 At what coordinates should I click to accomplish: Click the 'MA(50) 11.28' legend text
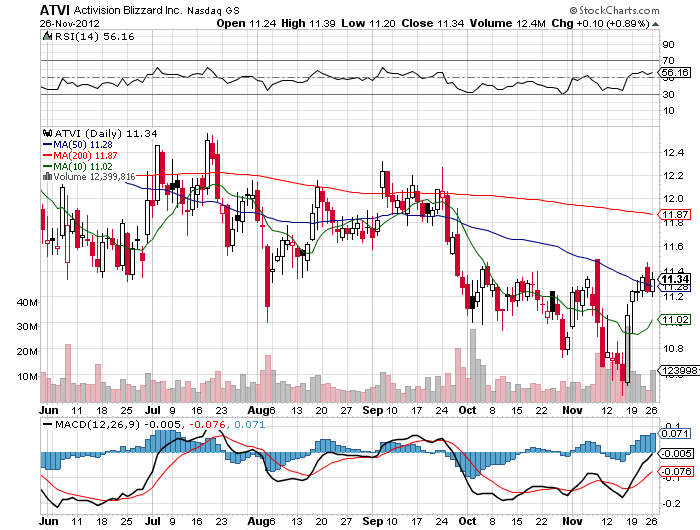pyautogui.click(x=83, y=145)
